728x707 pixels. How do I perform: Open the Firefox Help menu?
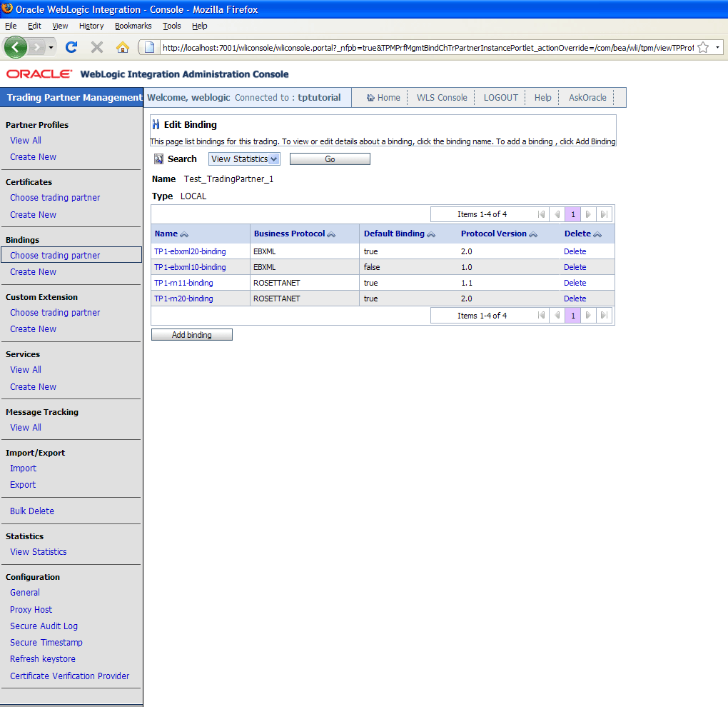200,26
